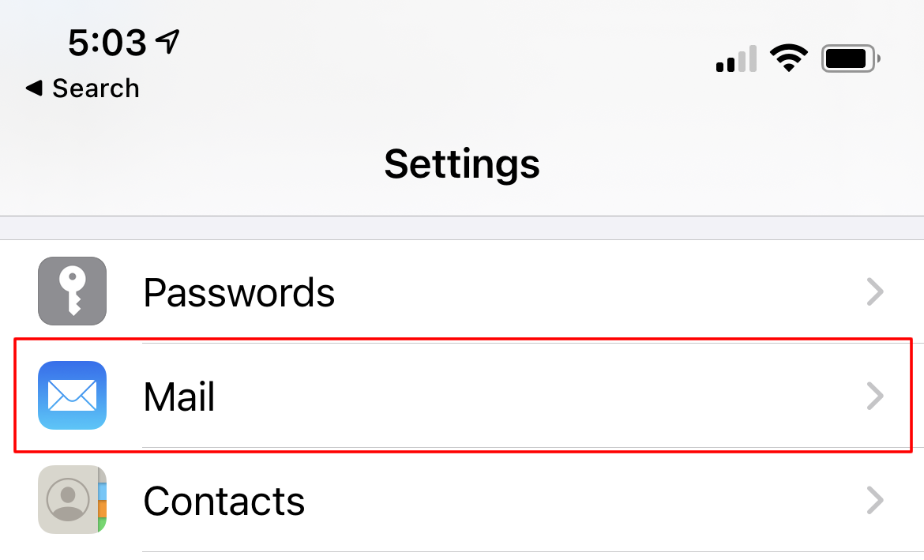924x560 pixels.
Task: Tap the Settings title header
Action: [x=462, y=163]
